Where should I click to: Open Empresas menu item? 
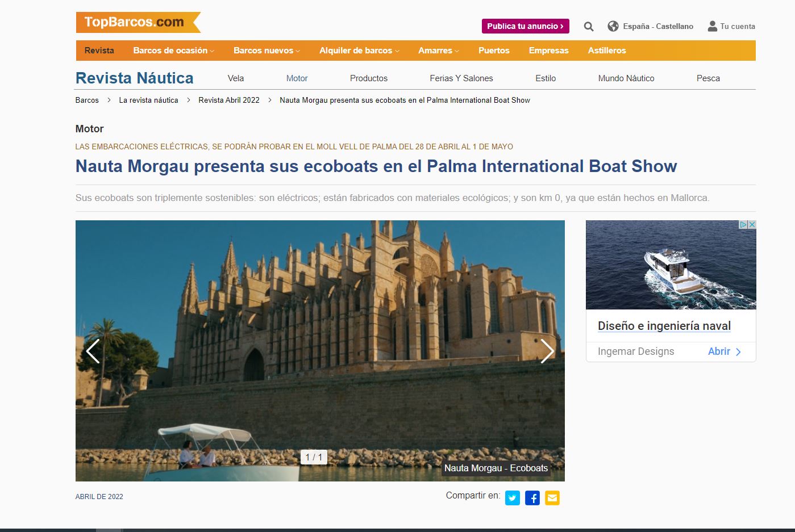548,51
